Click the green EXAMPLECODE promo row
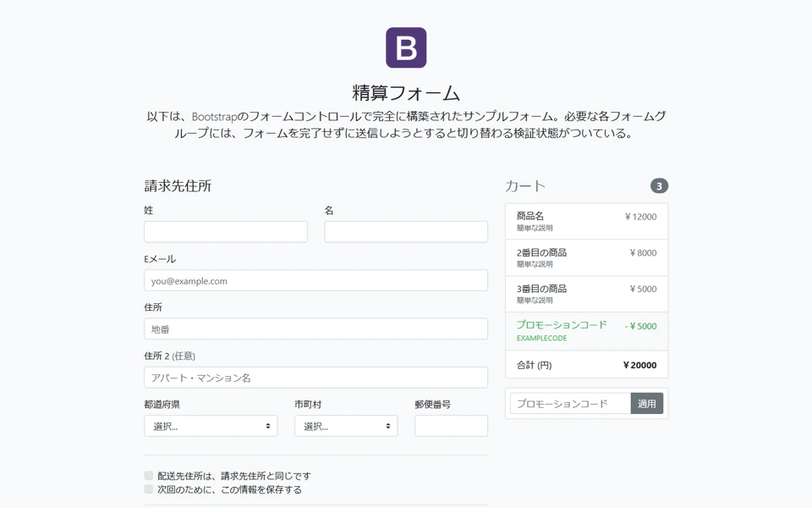 coord(586,331)
